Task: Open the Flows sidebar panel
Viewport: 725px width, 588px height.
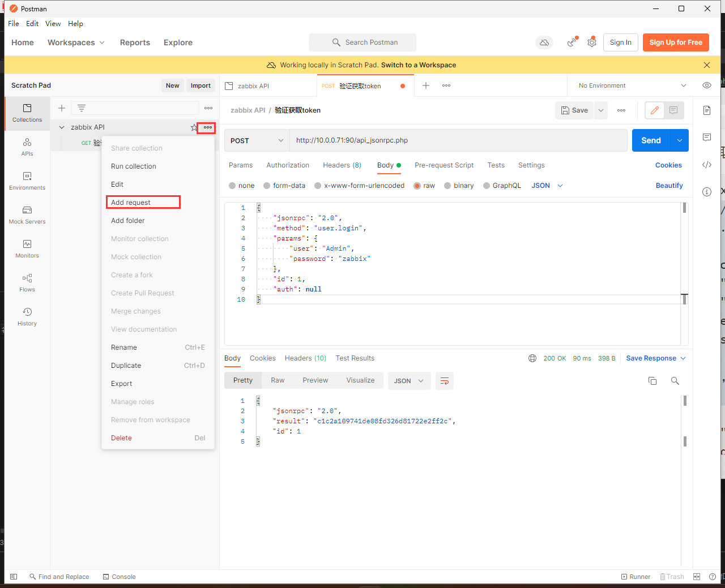Action: point(27,283)
